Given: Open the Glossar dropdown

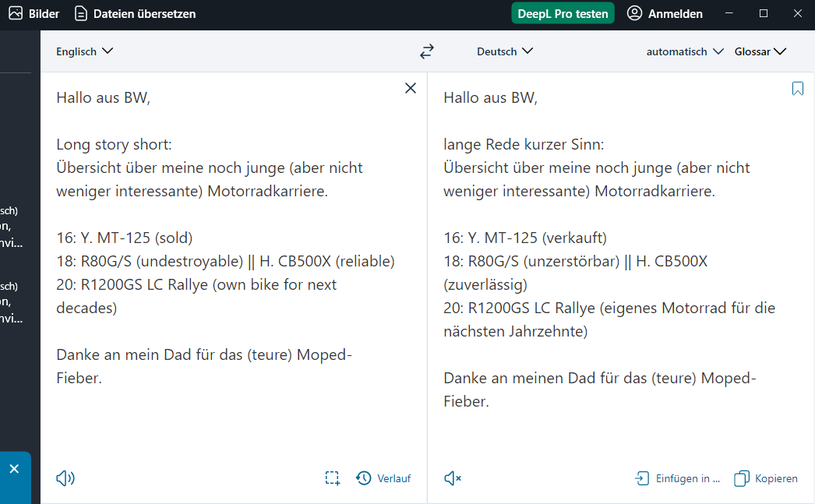Looking at the screenshot, I should coord(760,51).
